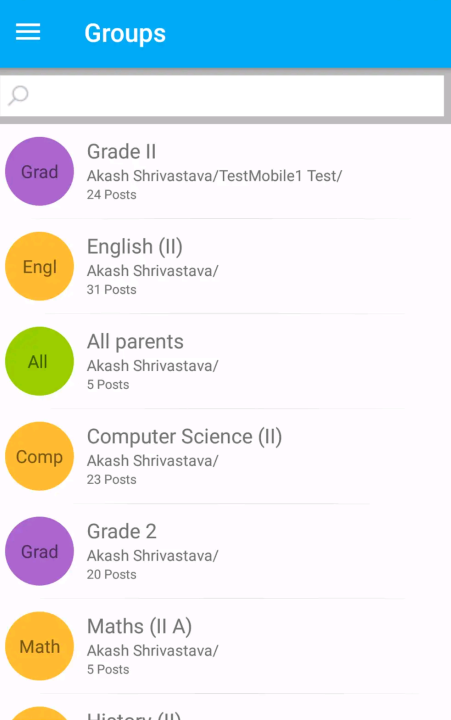Click the 24 Posts label under Grade II
The height and width of the screenshot is (720, 451).
point(112,195)
